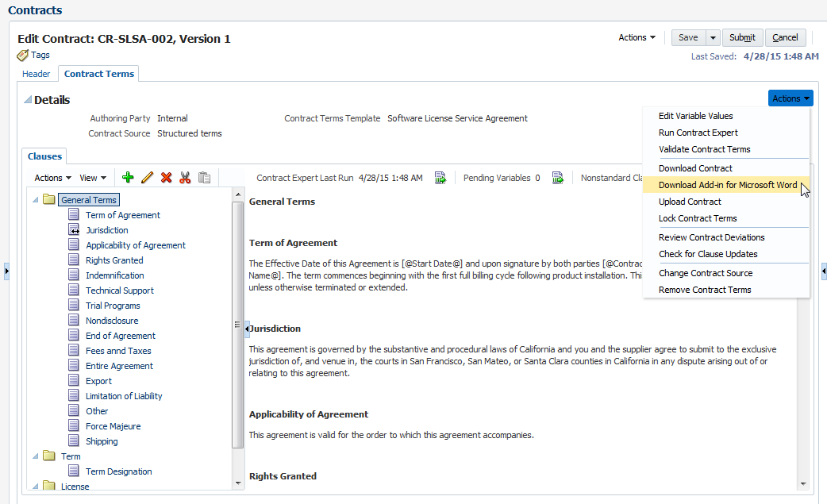827x504 pixels.
Task: Click the Tags icon
Action: pos(23,56)
